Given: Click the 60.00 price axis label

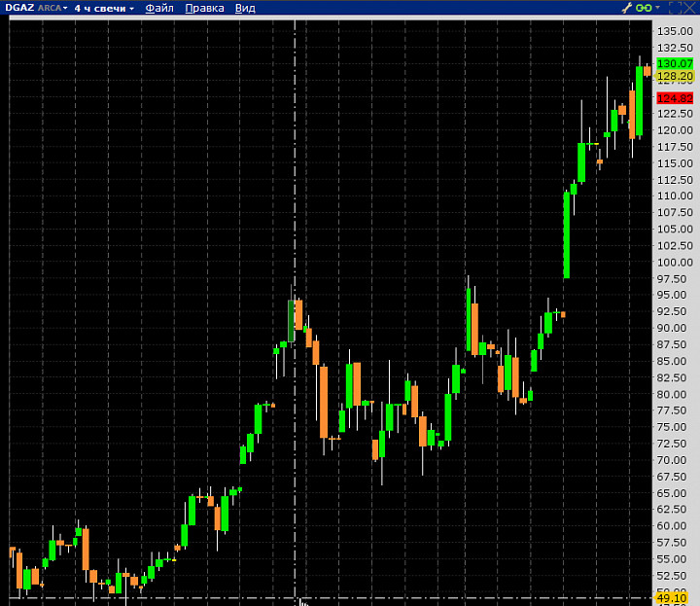Looking at the screenshot, I should click(672, 525).
